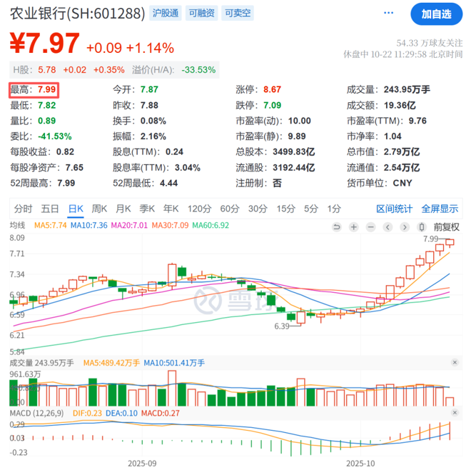The height and width of the screenshot is (470, 476).
Task: Open the three-dot more options menu
Action: [388, 13]
